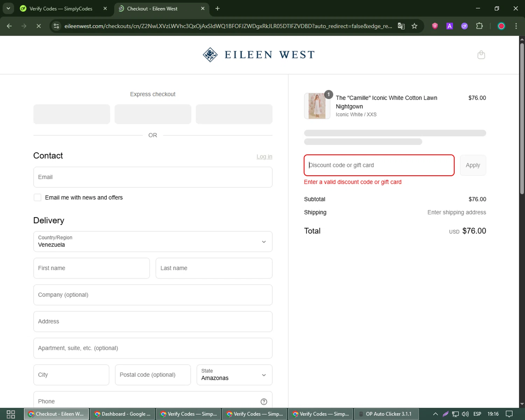Click the phone field help question icon

[x=264, y=401]
